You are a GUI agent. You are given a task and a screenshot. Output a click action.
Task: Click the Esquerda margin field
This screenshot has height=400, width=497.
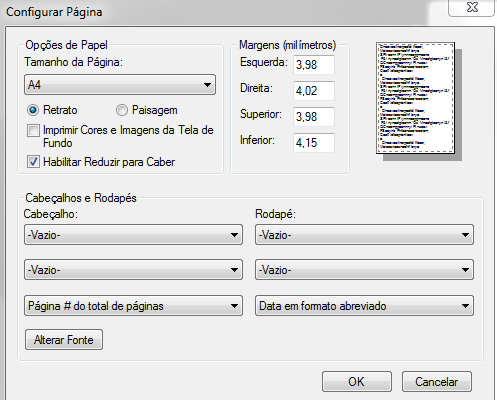[314, 65]
